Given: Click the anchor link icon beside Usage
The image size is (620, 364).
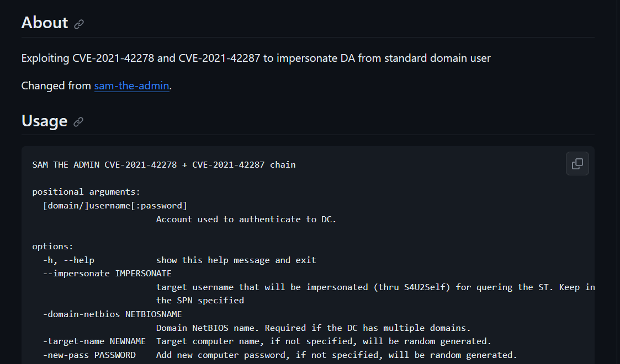Looking at the screenshot, I should (78, 121).
